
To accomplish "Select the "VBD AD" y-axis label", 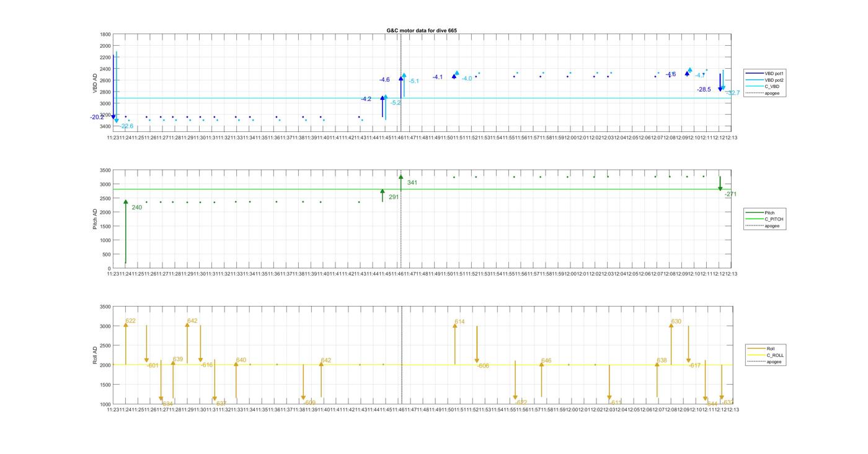I will pyautogui.click(x=95, y=84).
